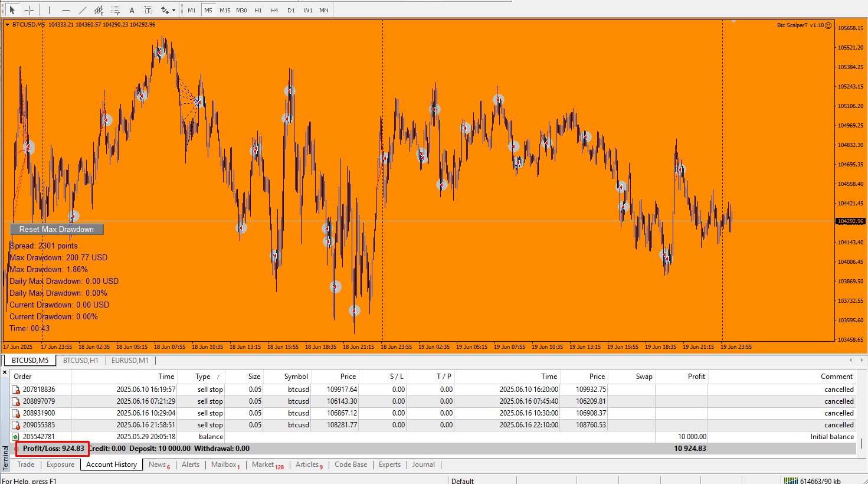
Task: Switch chart to M1 timeframe
Action: 192,10
